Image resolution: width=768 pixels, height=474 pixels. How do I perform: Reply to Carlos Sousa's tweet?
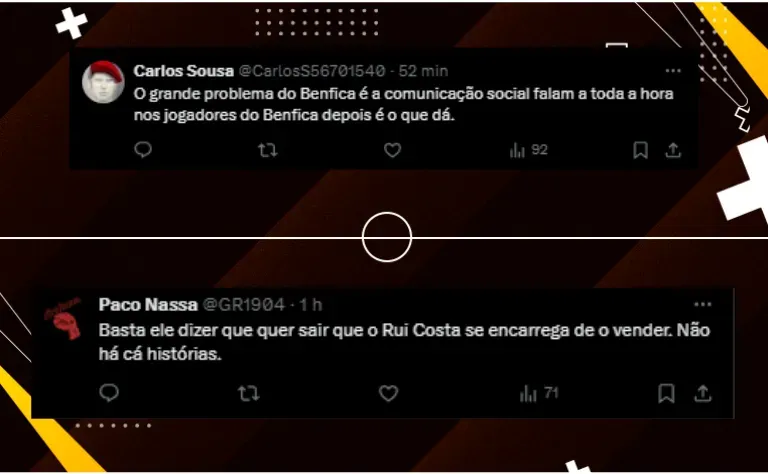pyautogui.click(x=143, y=150)
